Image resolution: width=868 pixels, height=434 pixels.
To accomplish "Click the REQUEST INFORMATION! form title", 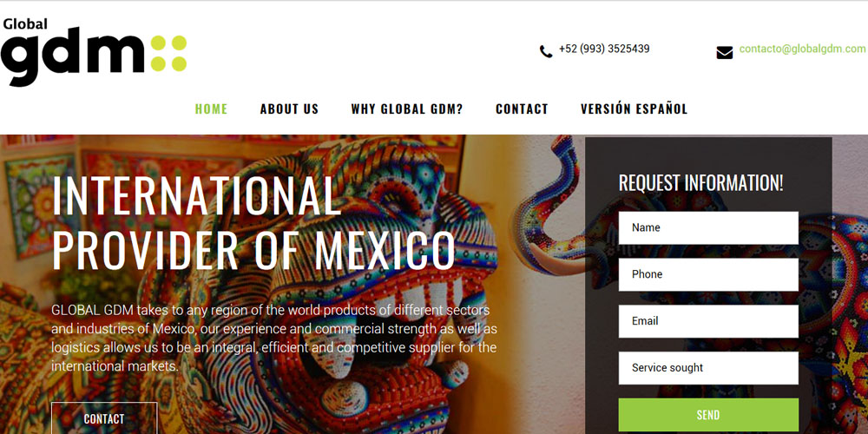I will tap(700, 182).
